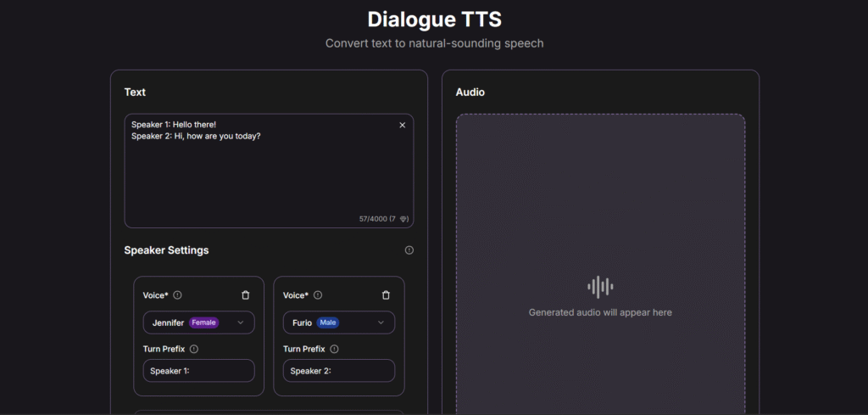Viewport: 868px width, 415px height.
Task: Click the 'Convert text to natural-sounding speech' subtitle
Action: click(x=435, y=43)
